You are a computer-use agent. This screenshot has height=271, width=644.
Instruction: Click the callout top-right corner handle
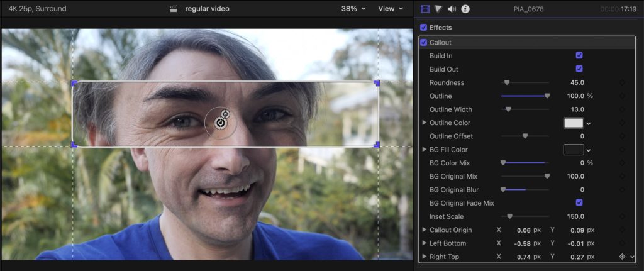(x=377, y=84)
